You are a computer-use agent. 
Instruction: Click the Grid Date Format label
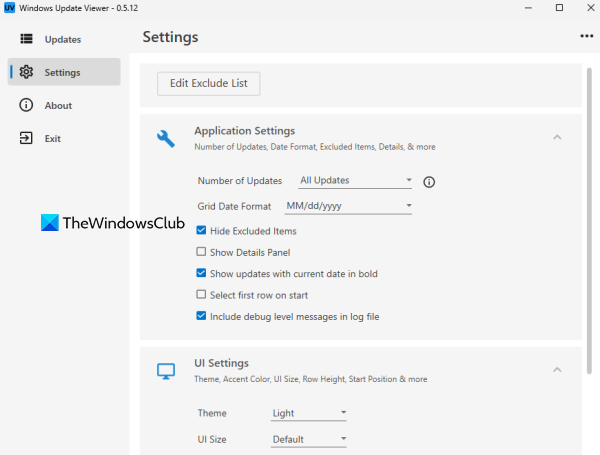point(234,207)
